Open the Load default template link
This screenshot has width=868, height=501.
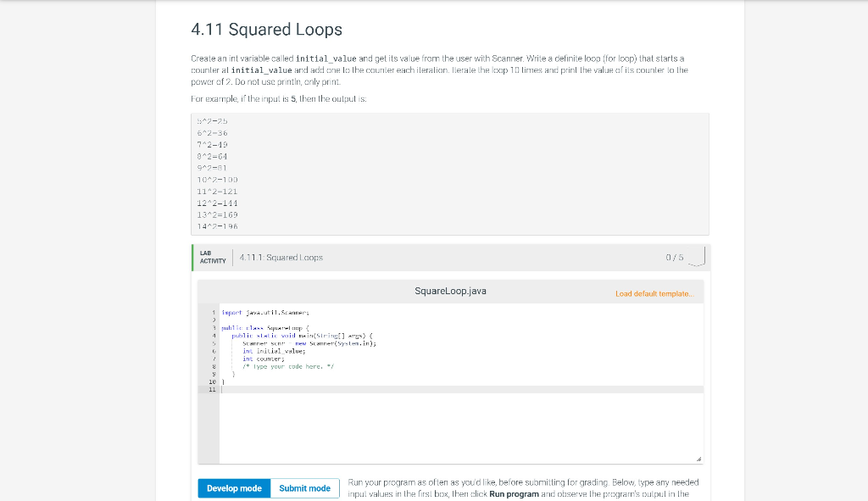tap(654, 291)
